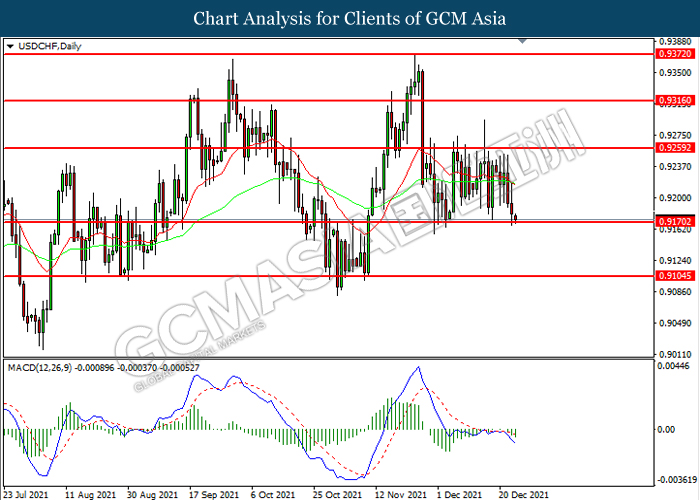
Task: Click the USDCHF,Daily symbol label
Action: tap(50, 46)
